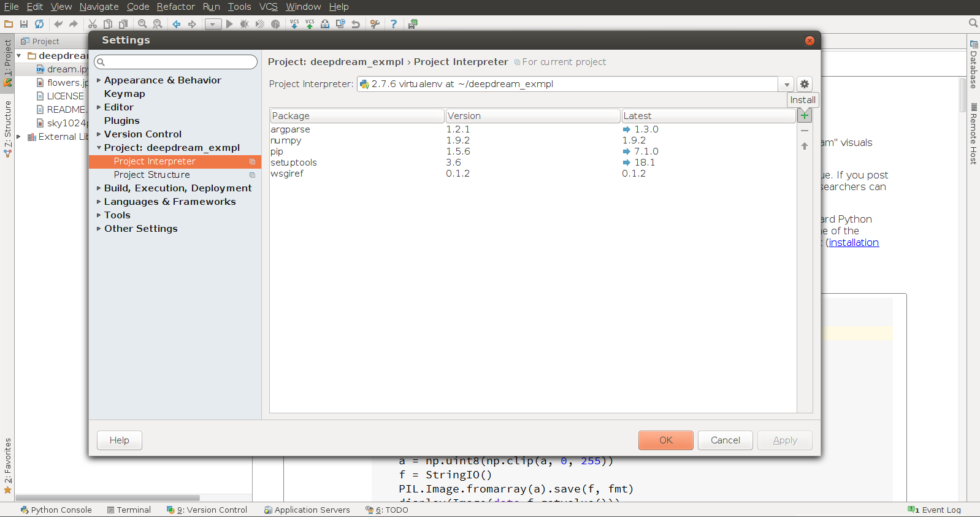
Task: Sort packages by the Latest column header
Action: click(x=708, y=116)
